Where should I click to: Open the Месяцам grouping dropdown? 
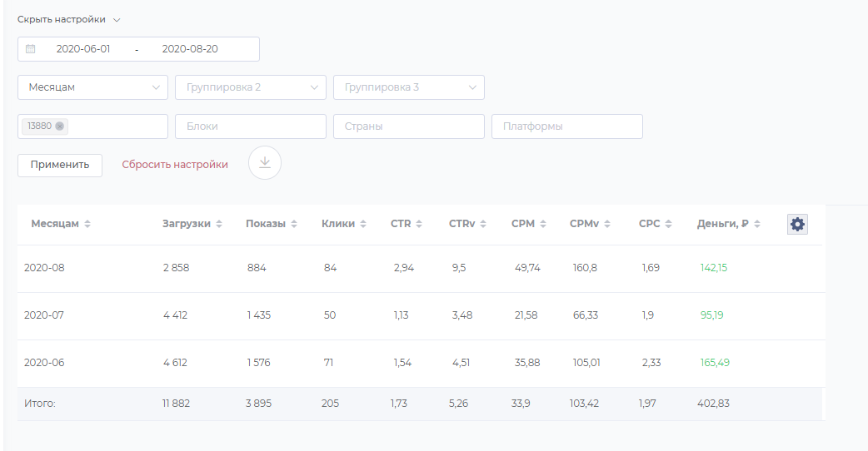[x=92, y=87]
